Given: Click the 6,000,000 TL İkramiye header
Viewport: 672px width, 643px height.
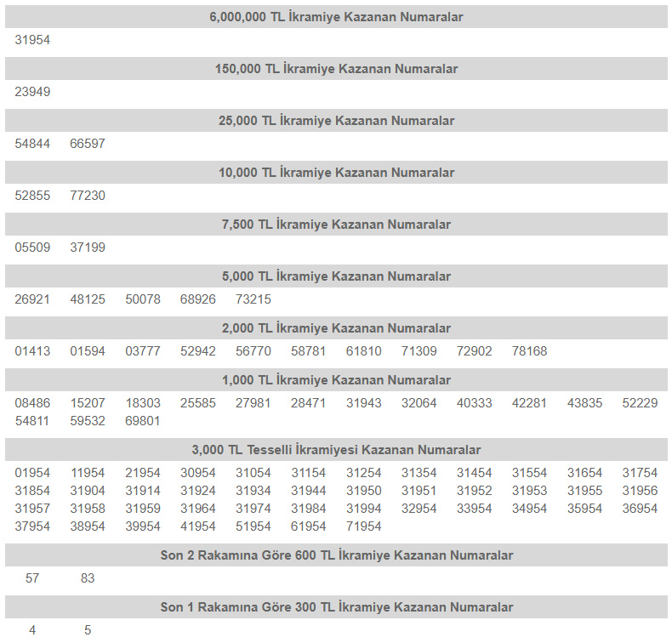Looking at the screenshot, I should point(336,17).
